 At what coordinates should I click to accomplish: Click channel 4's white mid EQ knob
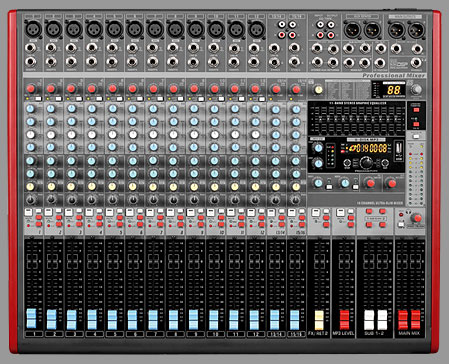click(92, 135)
